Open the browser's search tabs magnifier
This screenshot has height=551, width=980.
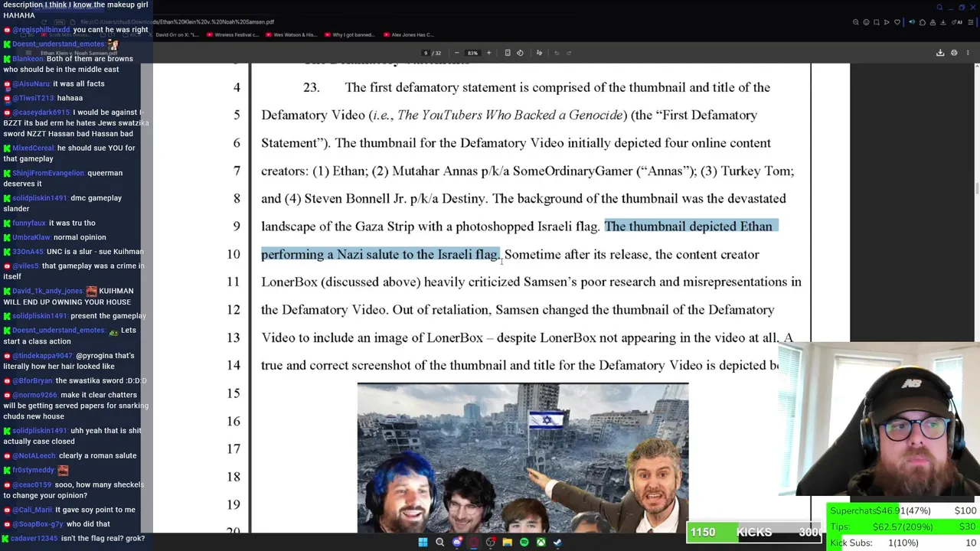pos(939,8)
